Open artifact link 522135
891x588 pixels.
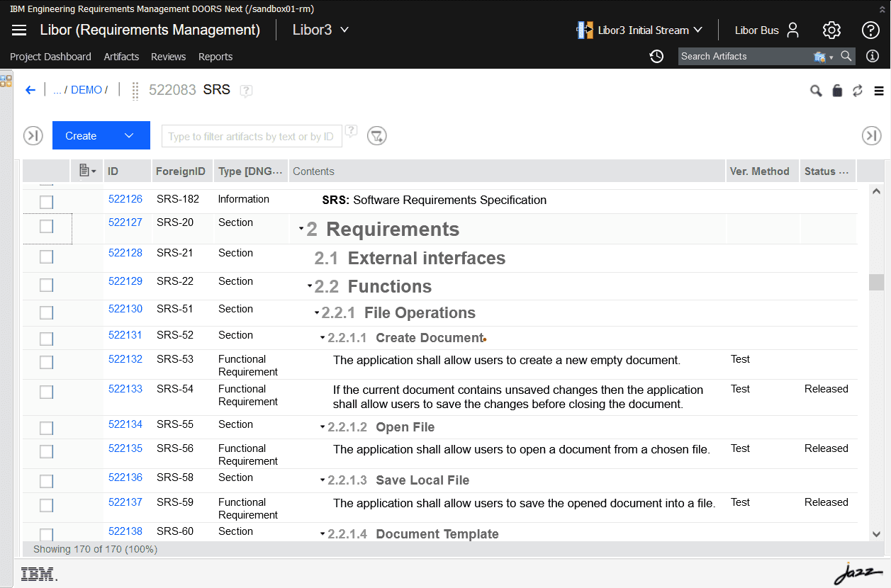(125, 448)
